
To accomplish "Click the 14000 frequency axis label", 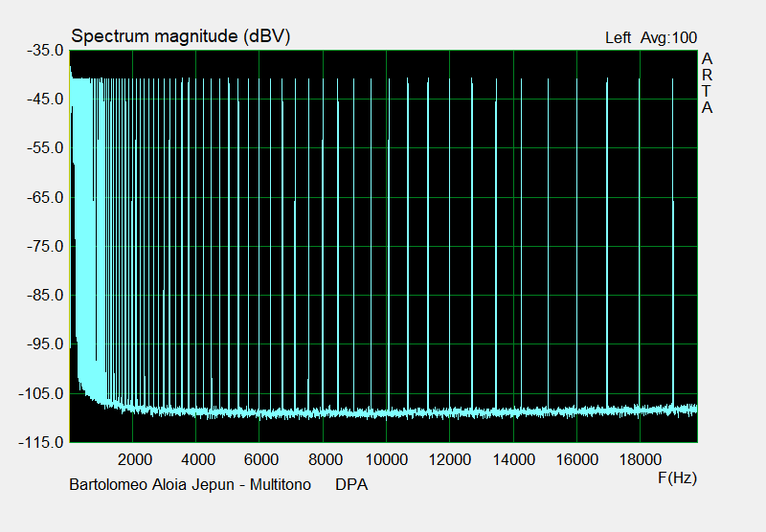I will 514,460.
